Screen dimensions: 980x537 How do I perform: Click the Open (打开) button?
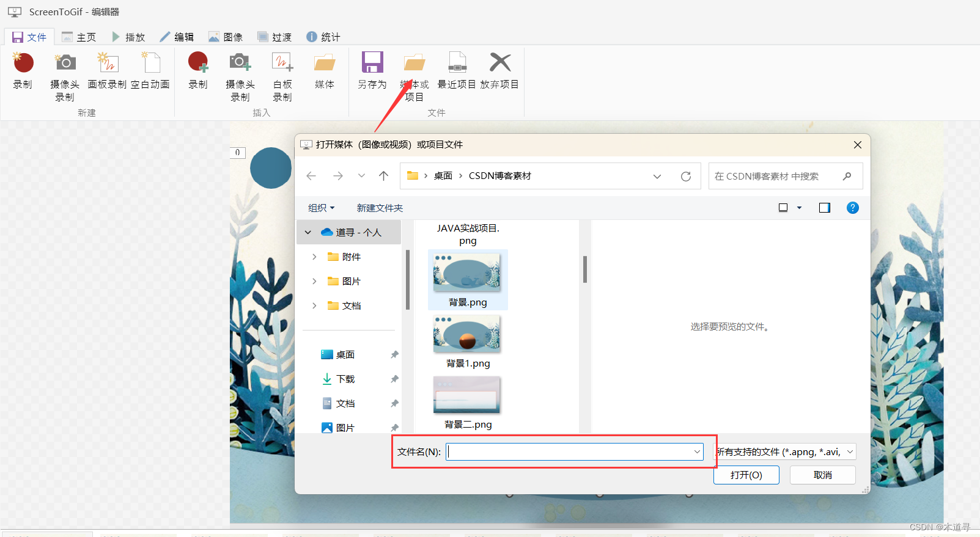746,475
